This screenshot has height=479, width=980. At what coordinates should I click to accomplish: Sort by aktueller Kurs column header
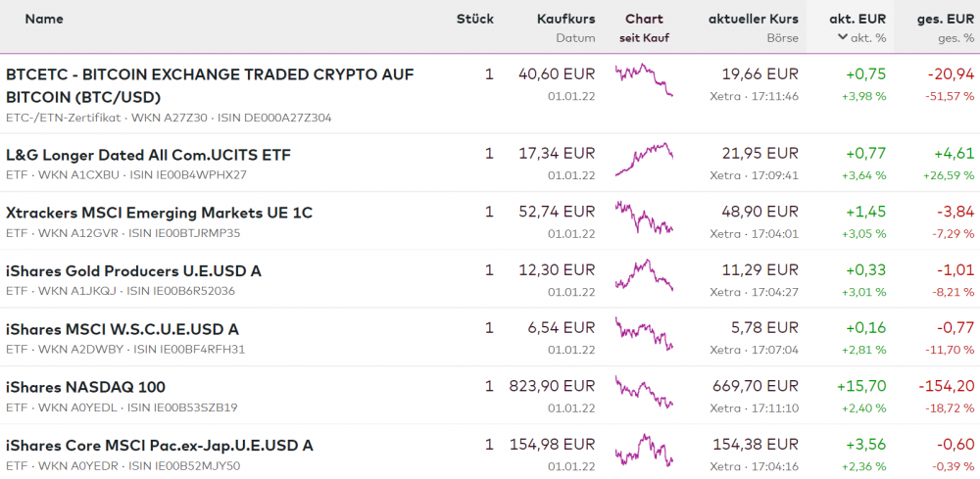(x=753, y=19)
